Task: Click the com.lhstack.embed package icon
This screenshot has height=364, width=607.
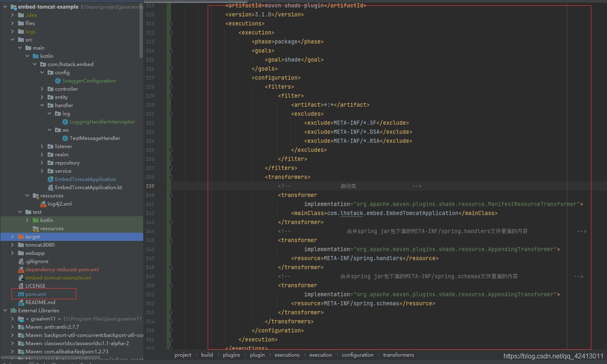Action: [x=43, y=64]
